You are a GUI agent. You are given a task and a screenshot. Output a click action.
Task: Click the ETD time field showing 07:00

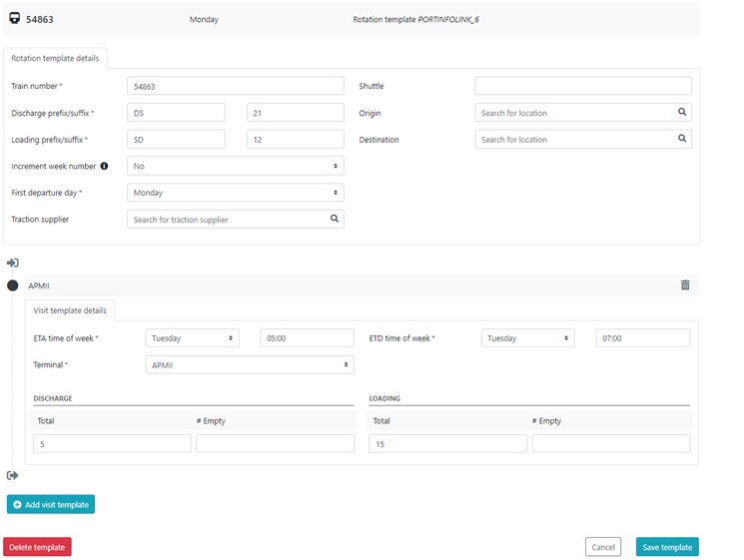[643, 338]
